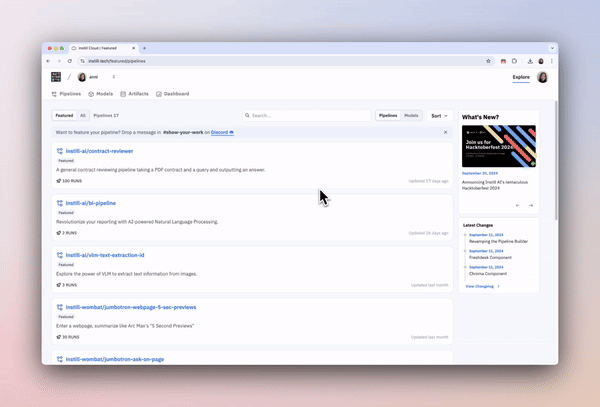Open the Dashboard navigation tab

pos(173,94)
